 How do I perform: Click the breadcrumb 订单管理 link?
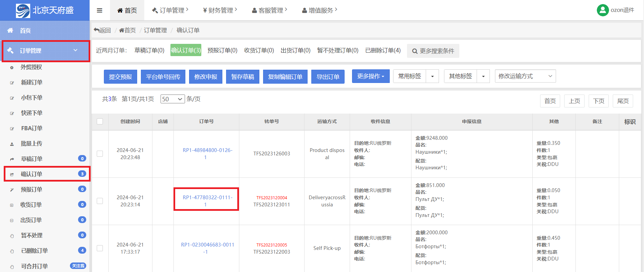point(155,30)
